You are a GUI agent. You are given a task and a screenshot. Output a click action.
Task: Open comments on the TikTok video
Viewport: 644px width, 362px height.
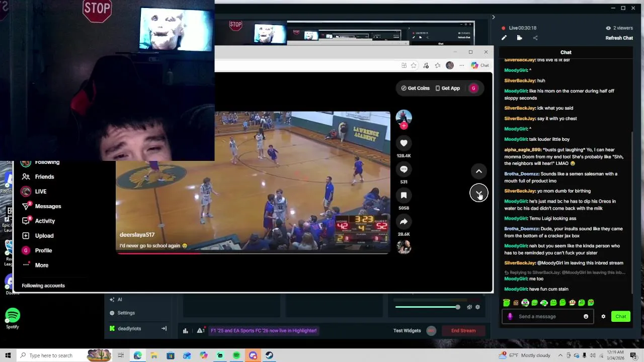[x=404, y=169]
